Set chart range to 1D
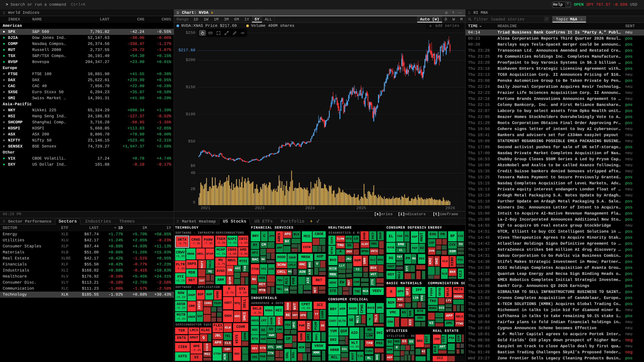Image resolution: width=644 pixels, height=362 pixels. click(x=196, y=19)
